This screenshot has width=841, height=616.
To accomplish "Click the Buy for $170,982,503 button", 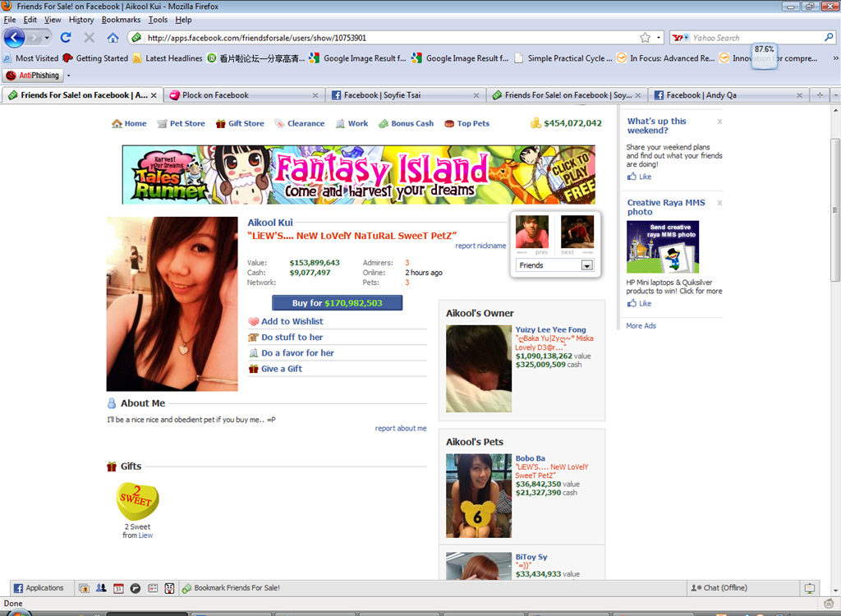I will pyautogui.click(x=337, y=302).
